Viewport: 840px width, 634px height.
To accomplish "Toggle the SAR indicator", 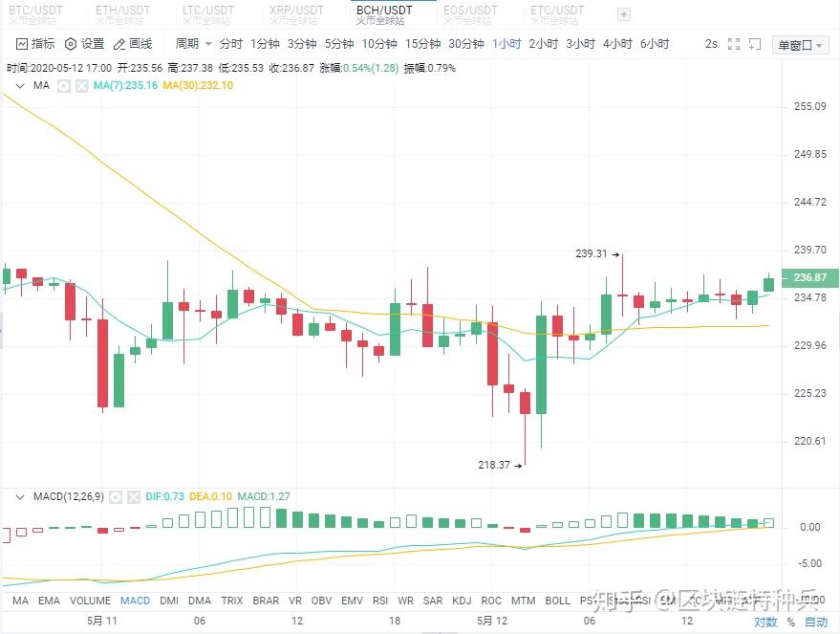I will coord(433,601).
